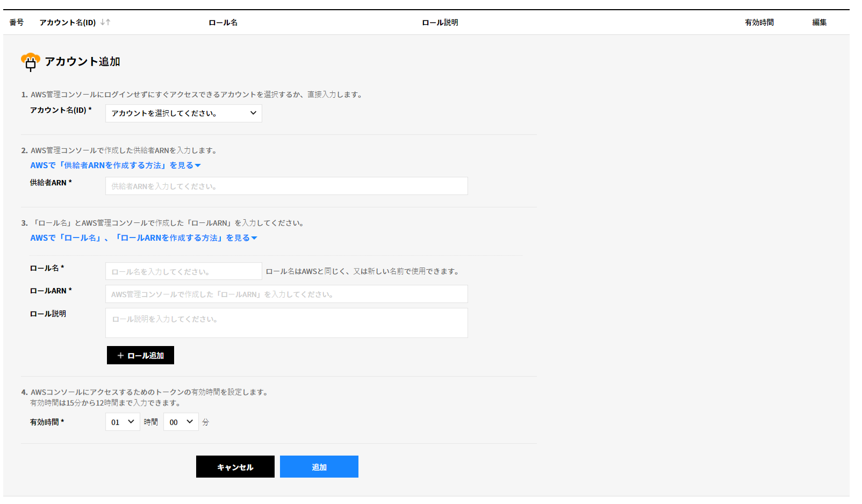Open the アカウント名(ID) selection dropdown

point(183,113)
